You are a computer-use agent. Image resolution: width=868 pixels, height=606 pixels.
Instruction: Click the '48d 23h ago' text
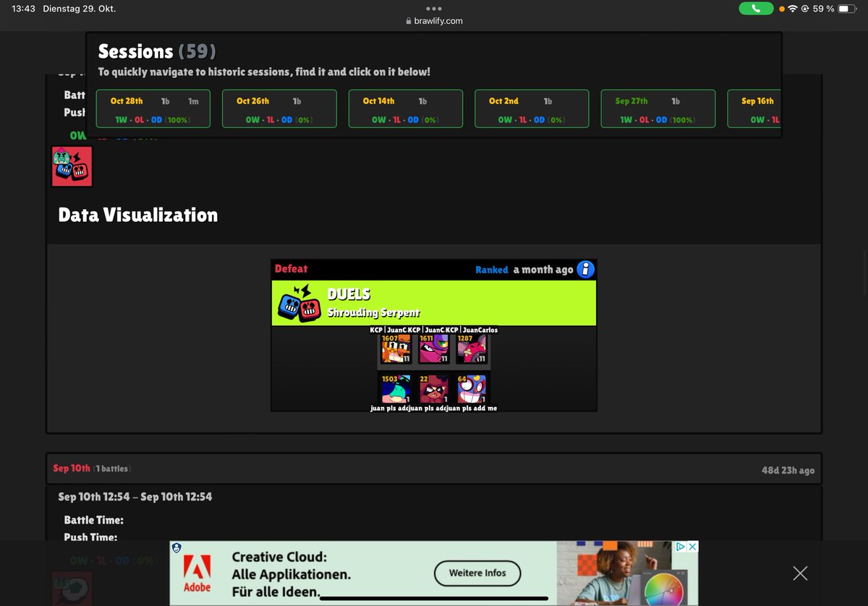click(x=788, y=471)
